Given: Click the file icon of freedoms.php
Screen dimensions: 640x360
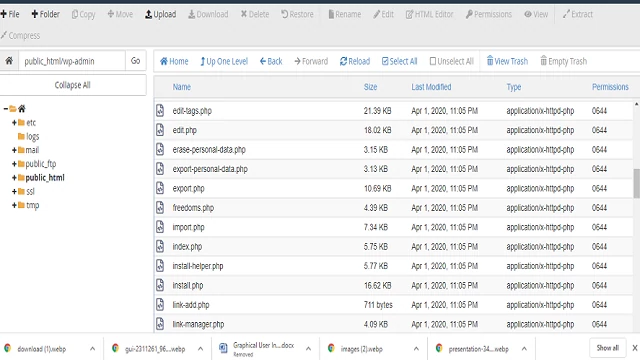Looking at the screenshot, I should (160, 208).
